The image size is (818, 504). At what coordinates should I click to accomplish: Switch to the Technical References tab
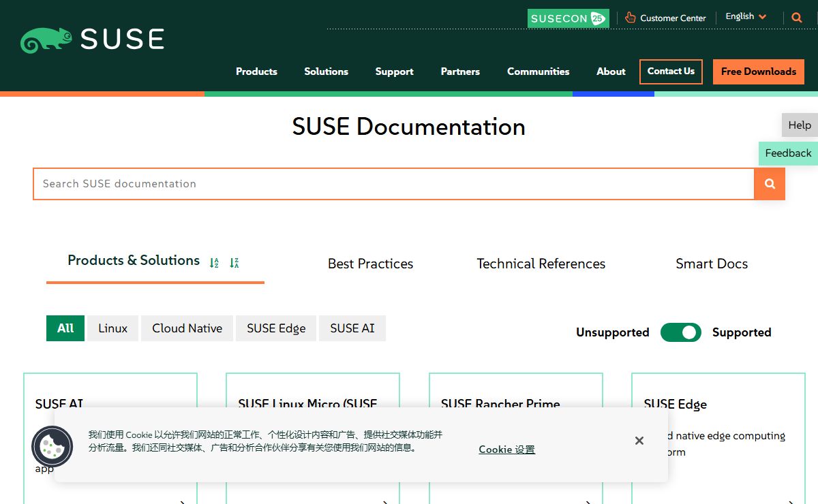point(541,264)
